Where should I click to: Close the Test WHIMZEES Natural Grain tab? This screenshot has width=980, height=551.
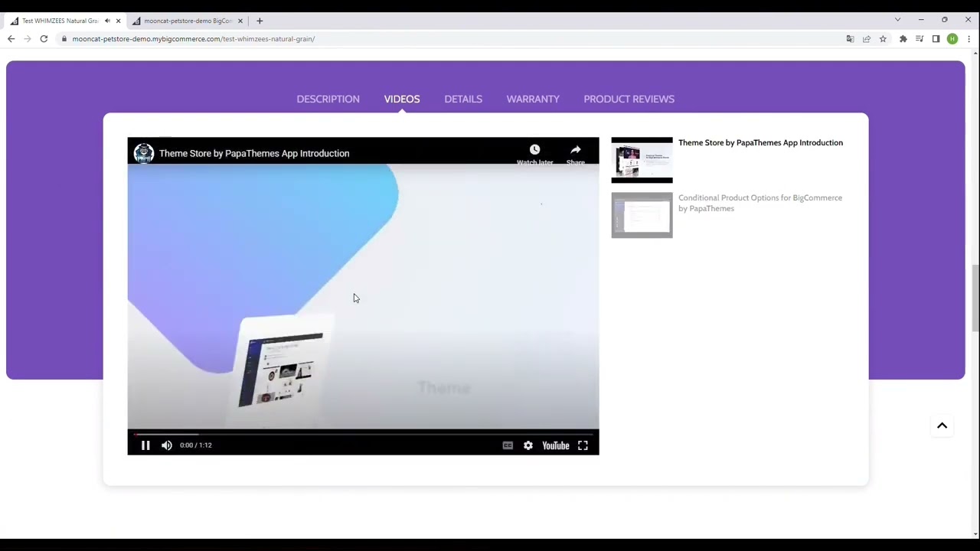point(118,21)
